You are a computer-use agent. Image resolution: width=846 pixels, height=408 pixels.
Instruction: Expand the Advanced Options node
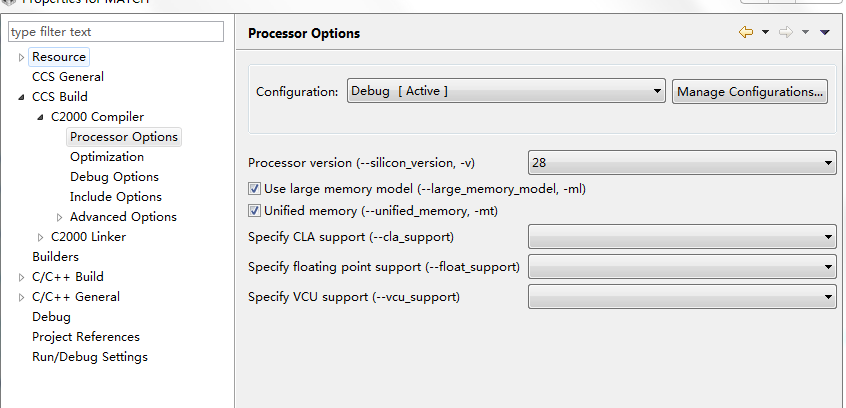point(60,217)
